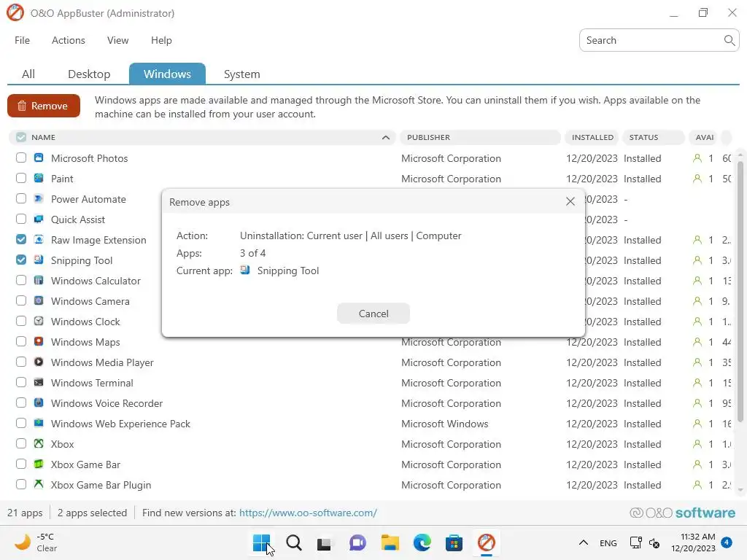
Task: Open the weather widget showing -5°C
Action: click(x=36, y=542)
